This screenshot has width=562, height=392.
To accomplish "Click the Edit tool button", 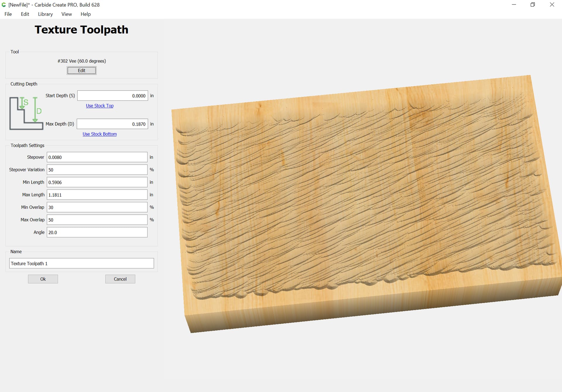I will [x=81, y=71].
